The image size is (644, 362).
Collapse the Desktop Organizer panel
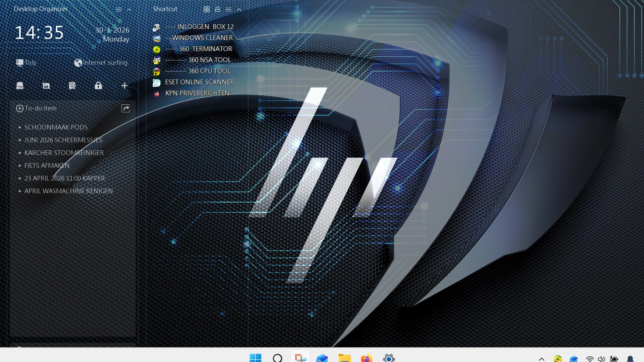click(129, 9)
